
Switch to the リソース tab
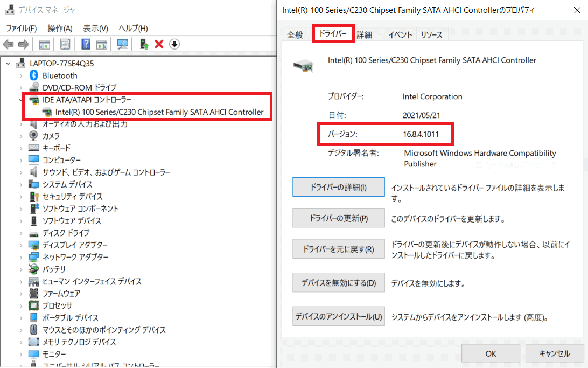point(432,35)
